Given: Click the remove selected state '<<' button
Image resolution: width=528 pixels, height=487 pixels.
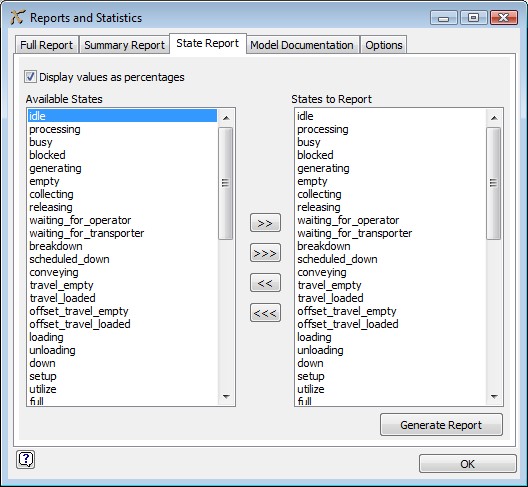Looking at the screenshot, I should tap(265, 283).
